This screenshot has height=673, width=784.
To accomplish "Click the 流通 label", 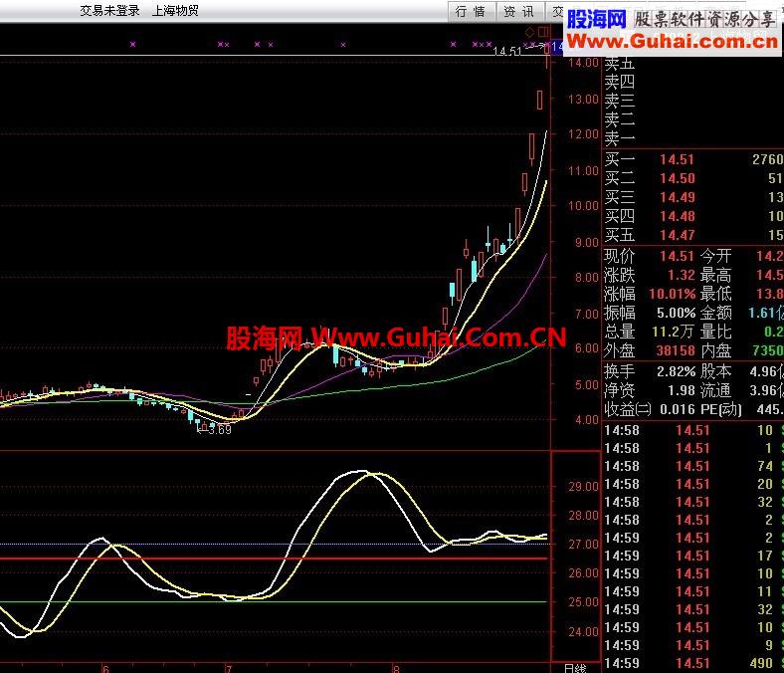I will click(715, 391).
